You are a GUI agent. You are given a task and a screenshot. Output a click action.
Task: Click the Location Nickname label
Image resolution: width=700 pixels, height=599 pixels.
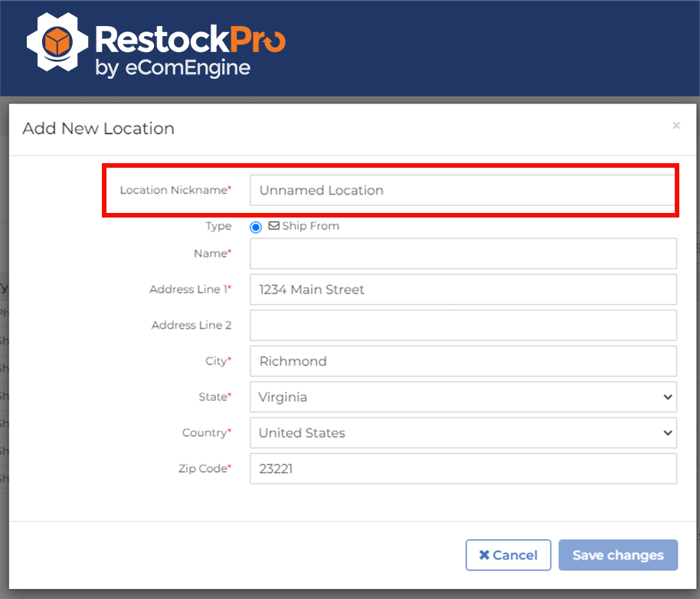(174, 190)
